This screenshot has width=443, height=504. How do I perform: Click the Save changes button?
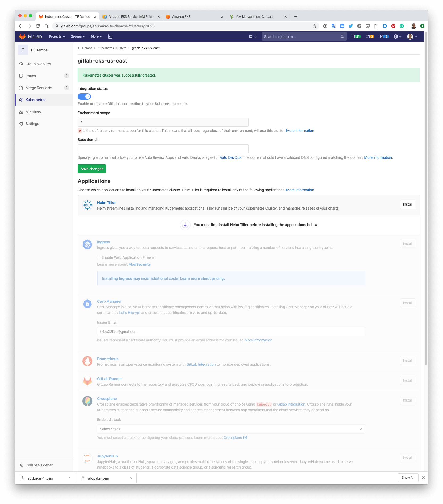(92, 169)
